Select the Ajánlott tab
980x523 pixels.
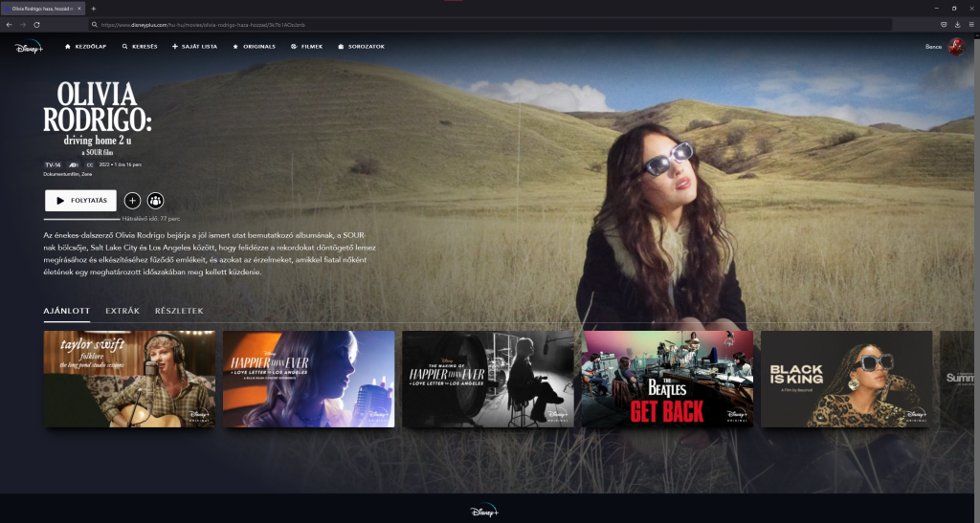click(67, 311)
